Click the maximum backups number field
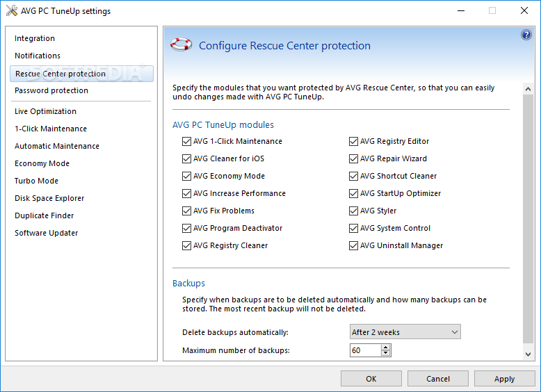541x392 pixels. click(366, 350)
